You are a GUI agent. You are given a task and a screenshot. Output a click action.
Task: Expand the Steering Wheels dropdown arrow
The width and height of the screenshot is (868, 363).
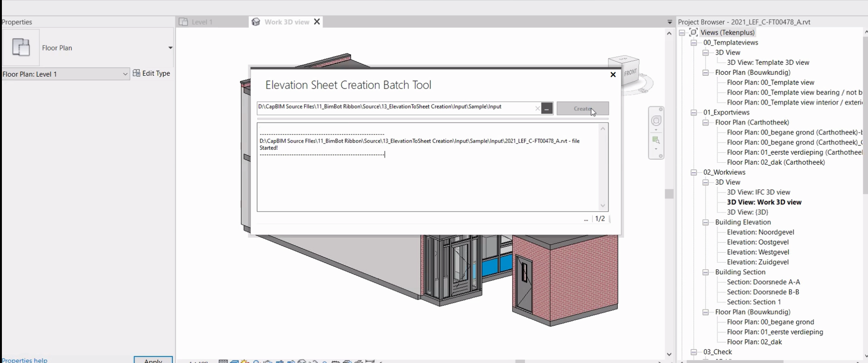656,129
